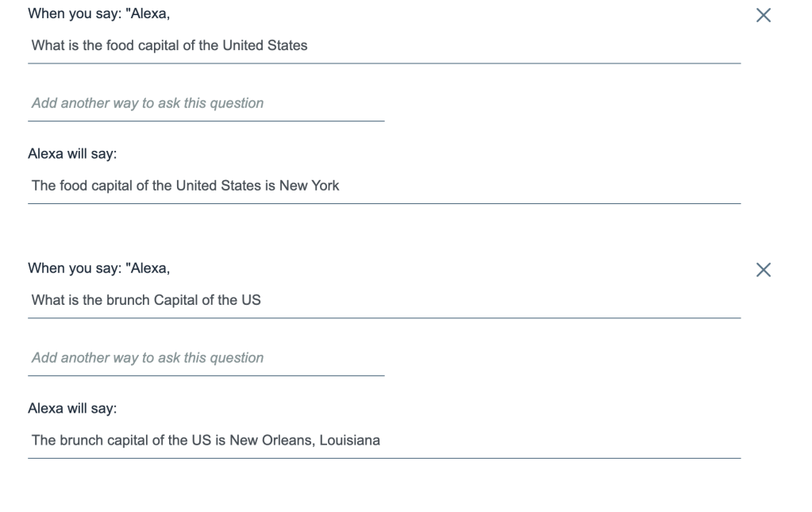Click "Capital" in the brunch question text
This screenshot has width=812, height=512.
[x=170, y=301]
